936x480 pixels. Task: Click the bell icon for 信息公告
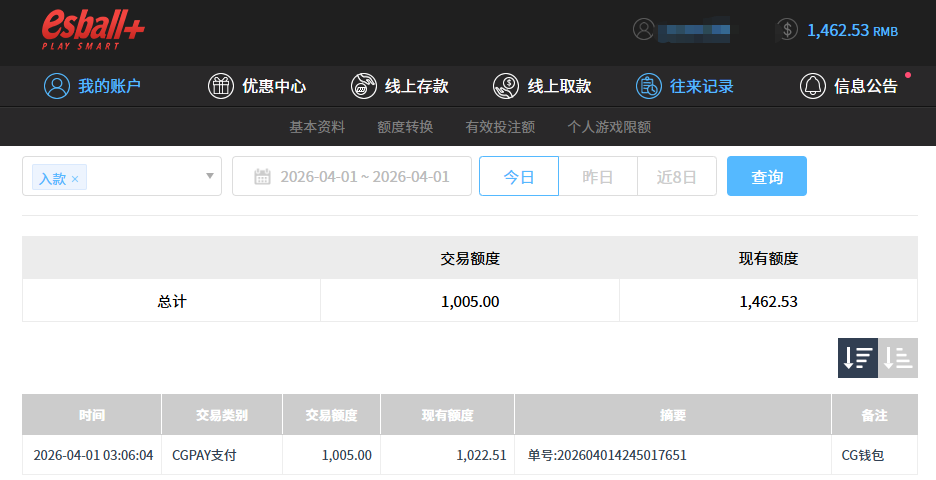point(812,86)
